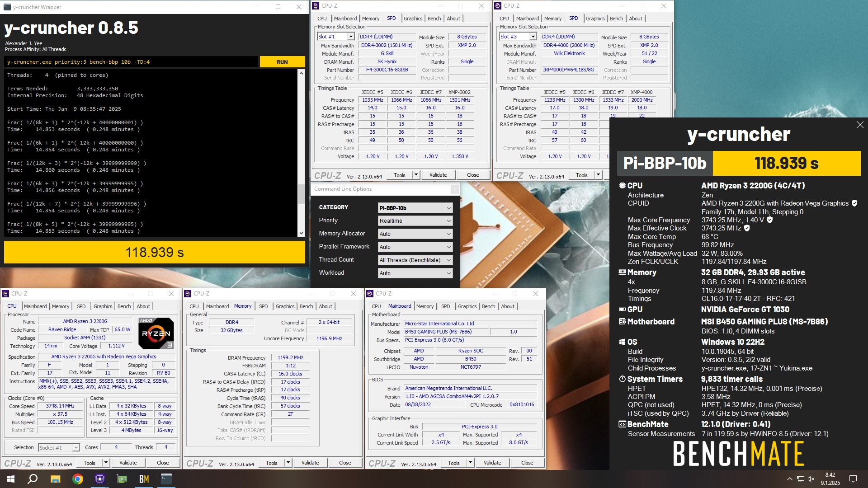Screen dimensions: 868x488
Task: Click the console scrollbar down arrow
Action: point(301,233)
